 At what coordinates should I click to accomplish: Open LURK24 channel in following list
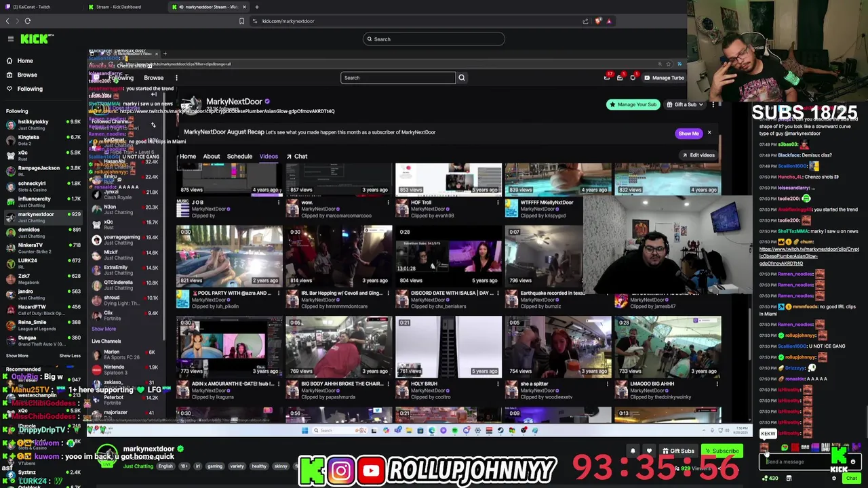(43, 263)
